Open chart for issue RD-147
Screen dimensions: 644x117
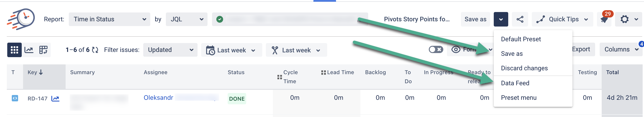(55, 99)
